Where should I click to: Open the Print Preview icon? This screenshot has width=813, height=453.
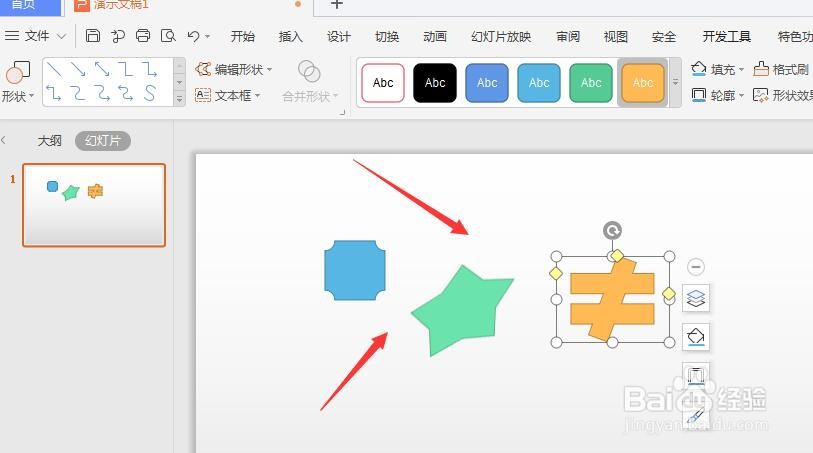click(x=168, y=36)
